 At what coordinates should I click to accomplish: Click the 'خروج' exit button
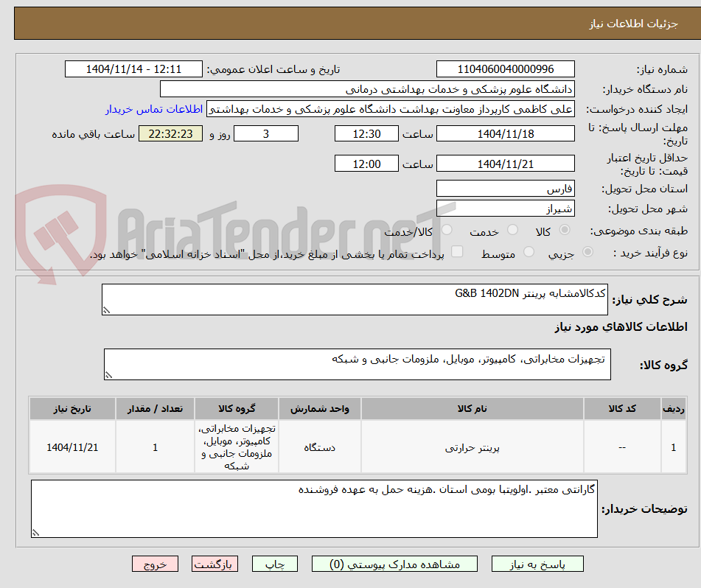click(x=155, y=564)
